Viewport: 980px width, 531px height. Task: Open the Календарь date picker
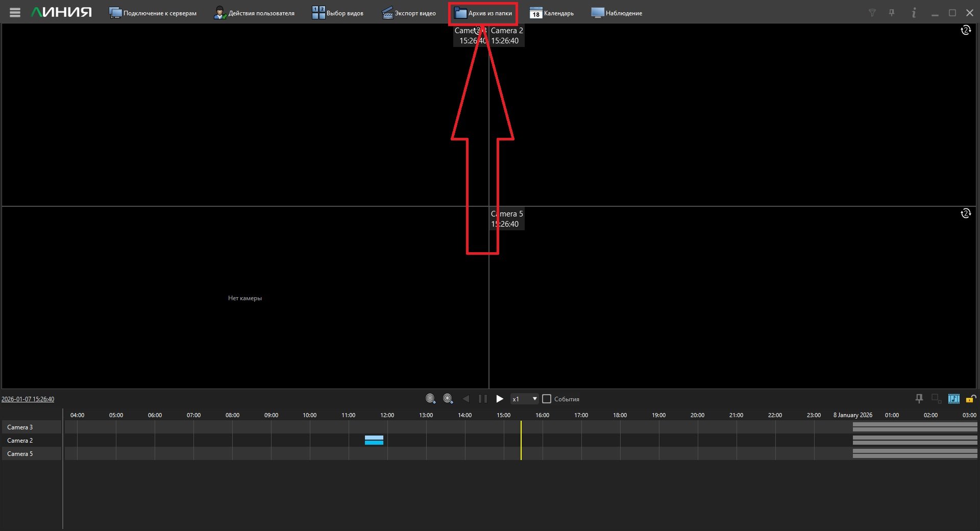pos(552,13)
